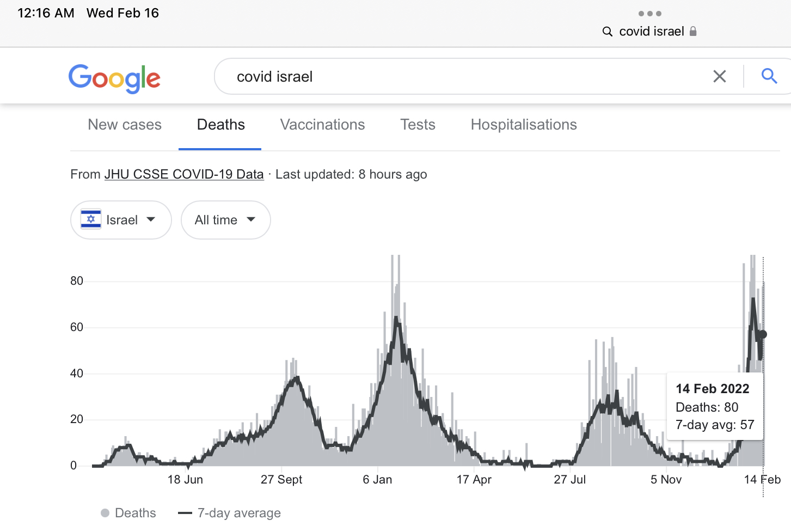Click the address bar search icon

coord(608,32)
